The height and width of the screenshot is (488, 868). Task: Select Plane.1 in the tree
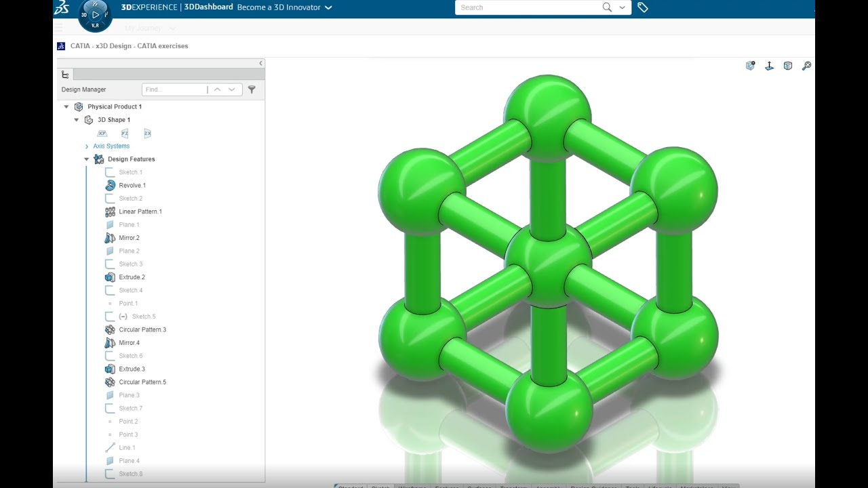[129, 225]
